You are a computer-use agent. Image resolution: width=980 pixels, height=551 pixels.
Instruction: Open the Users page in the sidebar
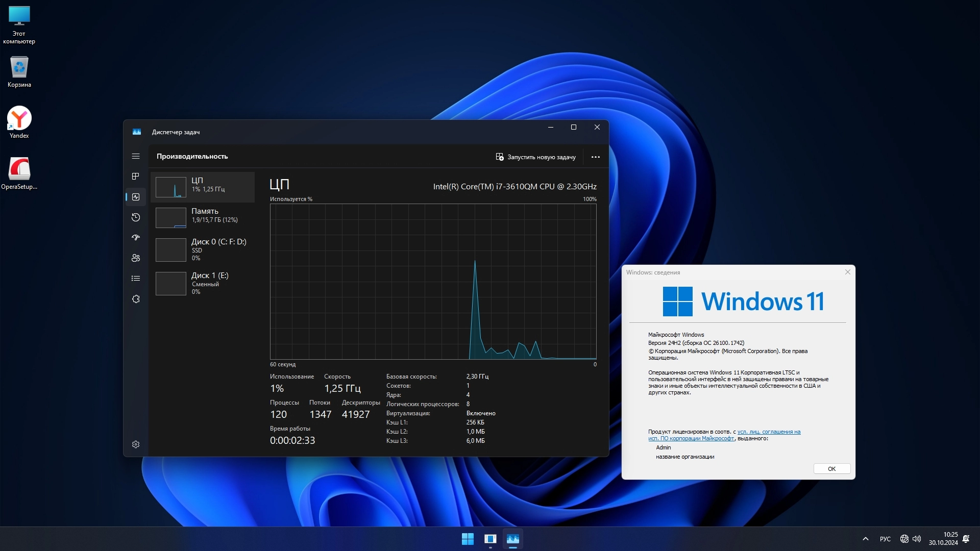(136, 258)
